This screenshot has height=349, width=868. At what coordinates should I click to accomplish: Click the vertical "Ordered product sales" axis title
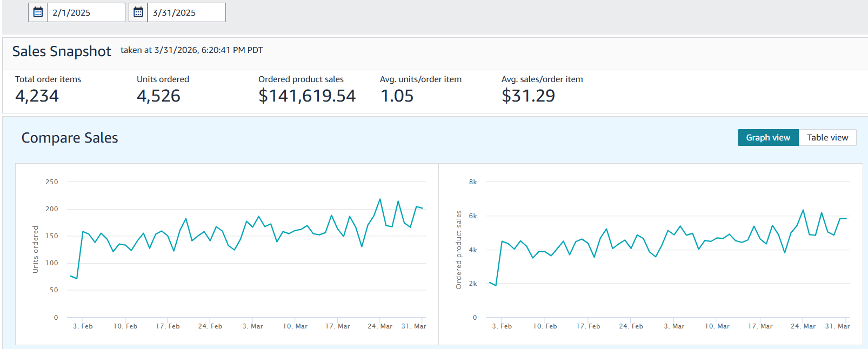[x=459, y=250]
